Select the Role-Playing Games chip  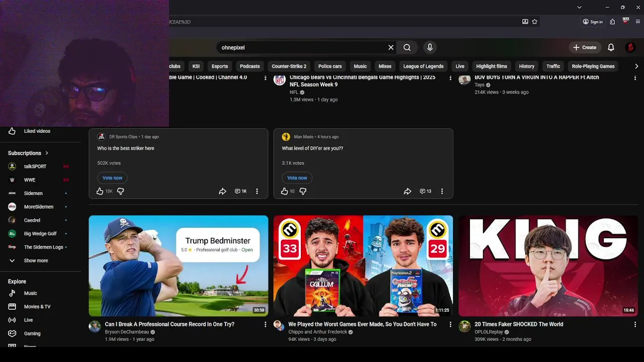click(x=593, y=66)
